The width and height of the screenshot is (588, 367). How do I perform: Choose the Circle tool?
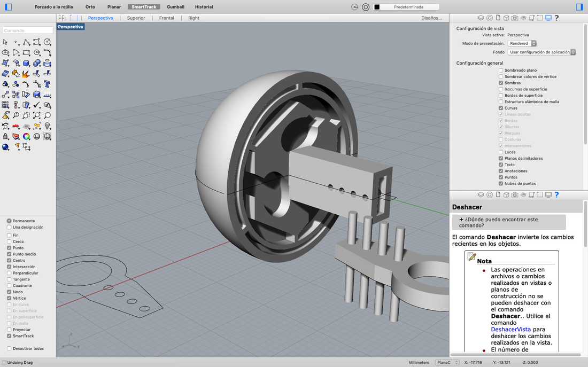coord(47,42)
